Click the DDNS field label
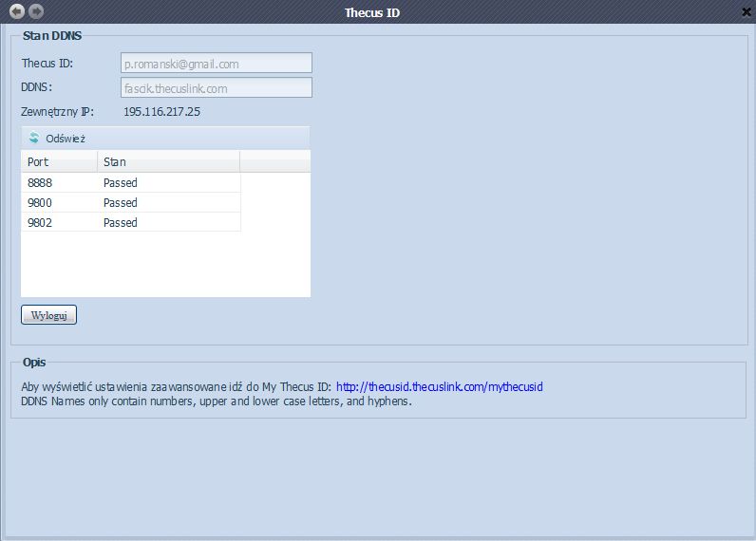This screenshot has height=541, width=756. 37,87
